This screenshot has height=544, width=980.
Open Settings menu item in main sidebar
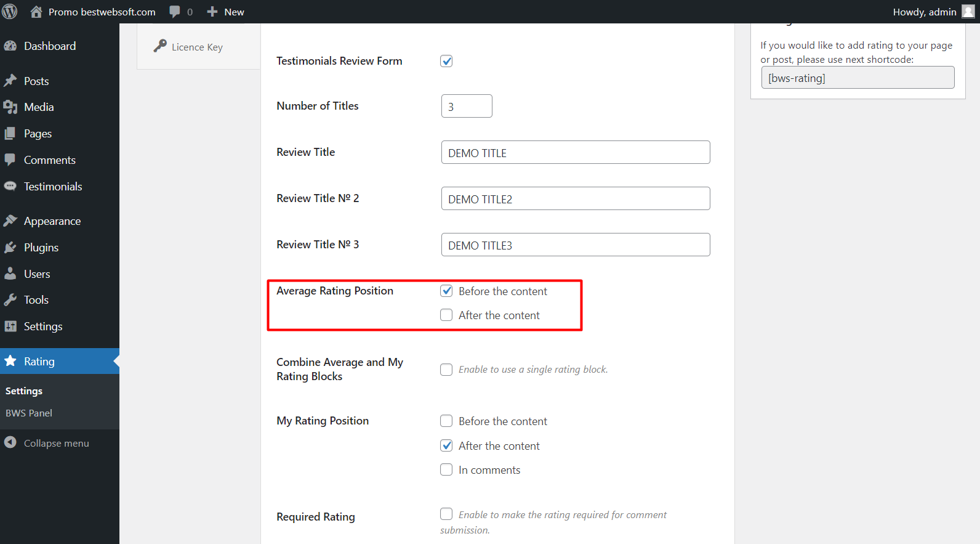pyautogui.click(x=60, y=327)
